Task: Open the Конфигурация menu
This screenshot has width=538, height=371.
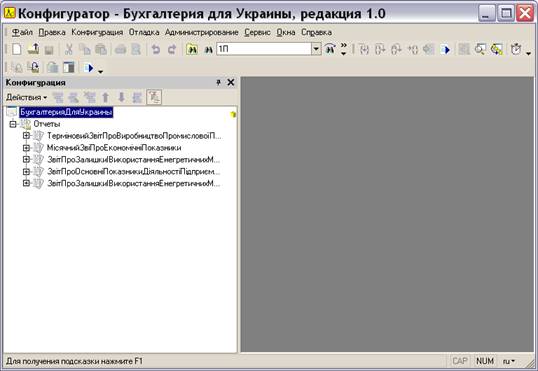Action: pos(97,32)
